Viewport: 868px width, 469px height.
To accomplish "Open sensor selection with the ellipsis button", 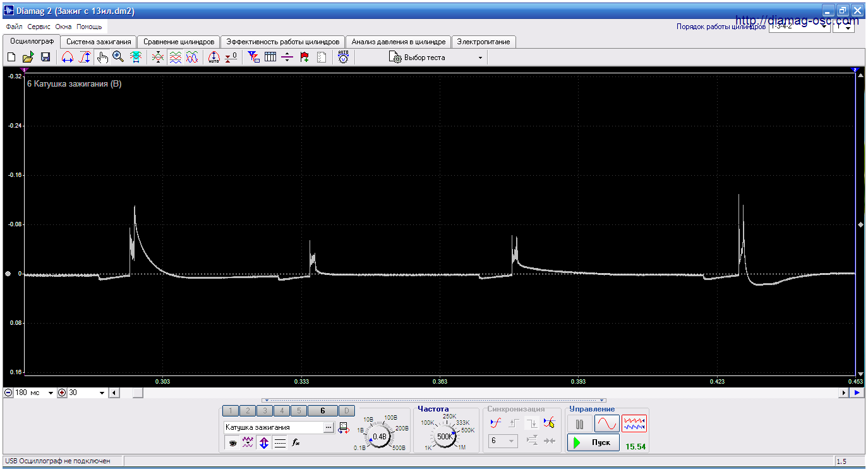I will (x=329, y=427).
